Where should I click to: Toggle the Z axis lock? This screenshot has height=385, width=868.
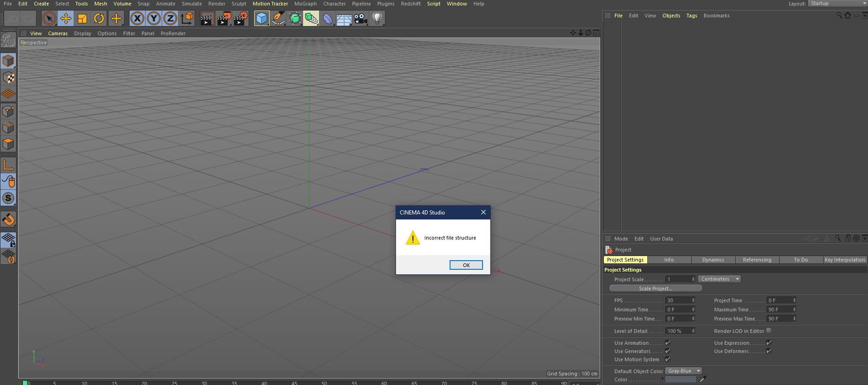170,18
